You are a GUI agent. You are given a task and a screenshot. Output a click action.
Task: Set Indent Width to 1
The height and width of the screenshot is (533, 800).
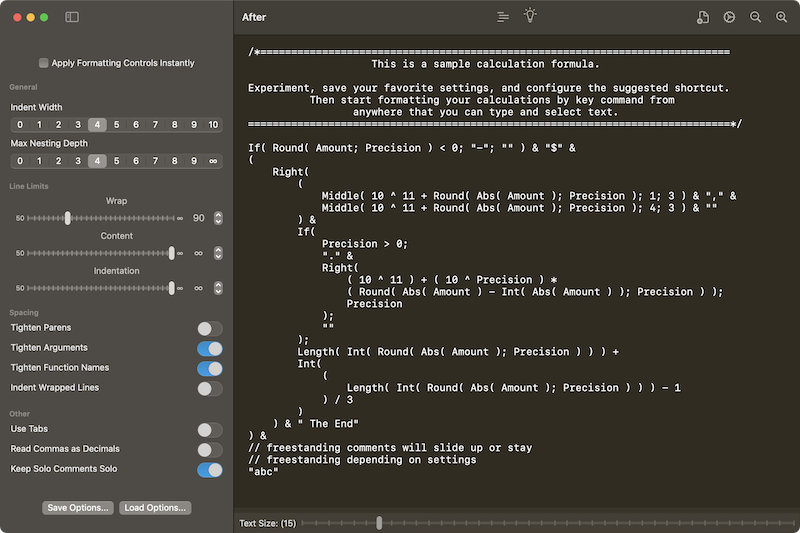click(39, 124)
